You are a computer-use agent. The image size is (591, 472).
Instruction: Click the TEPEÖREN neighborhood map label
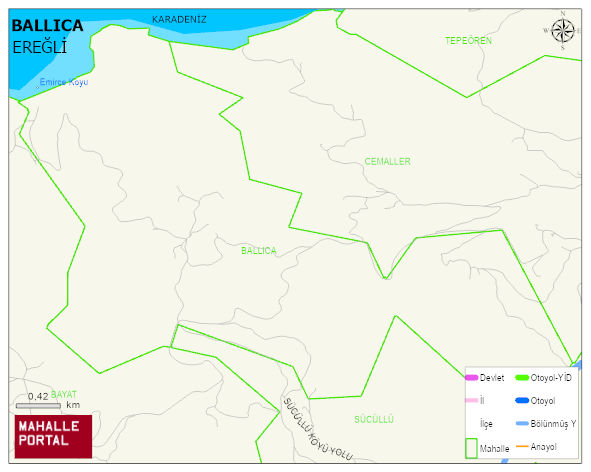click(469, 41)
